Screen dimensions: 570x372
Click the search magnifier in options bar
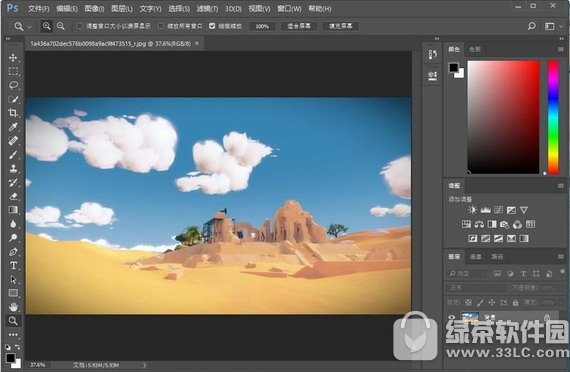531,26
